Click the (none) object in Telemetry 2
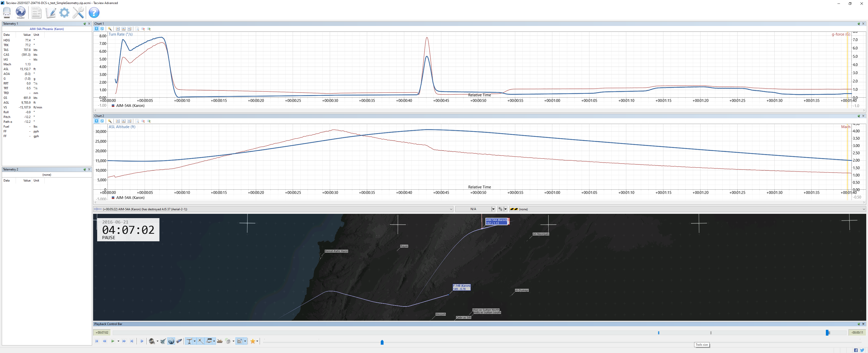 pyautogui.click(x=46, y=175)
